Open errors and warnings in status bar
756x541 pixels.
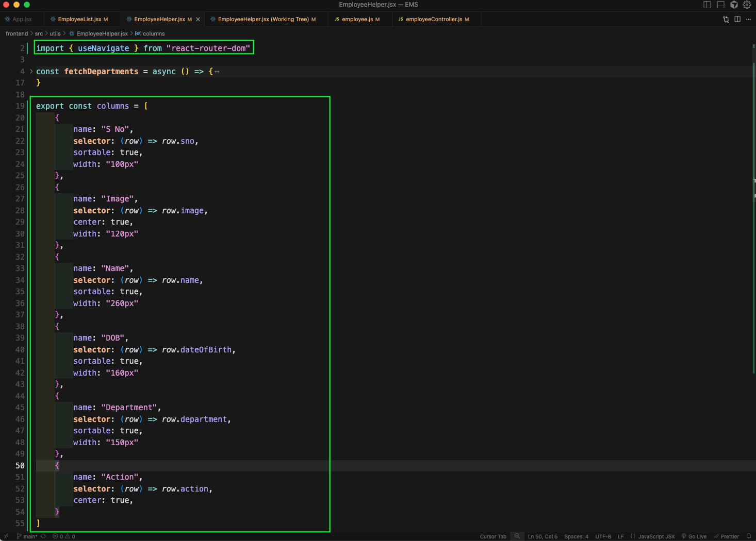(x=64, y=536)
